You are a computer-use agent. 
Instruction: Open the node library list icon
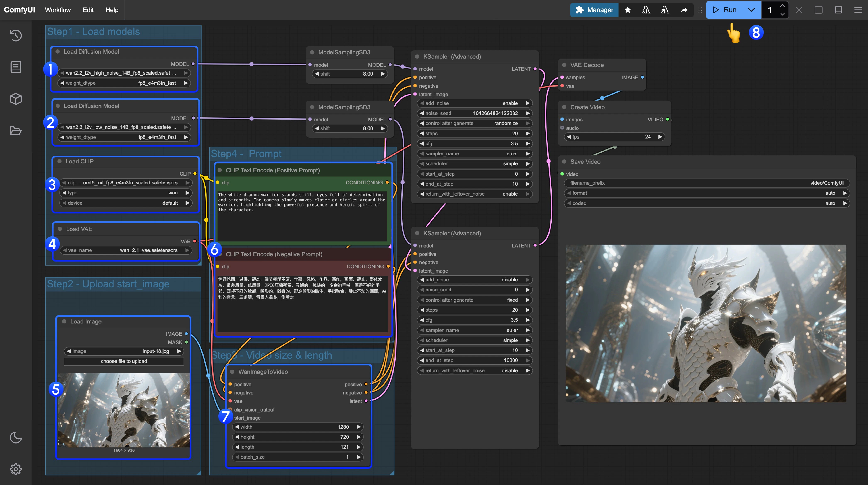16,67
